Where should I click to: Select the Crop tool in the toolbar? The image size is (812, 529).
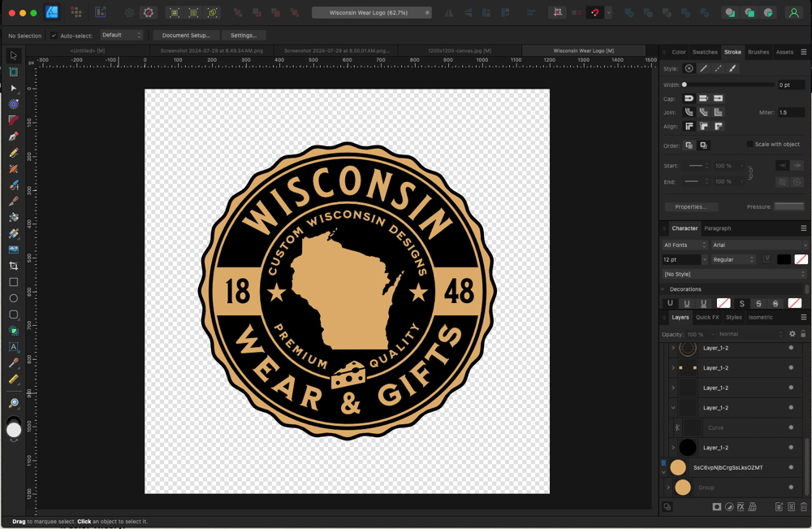click(14, 266)
